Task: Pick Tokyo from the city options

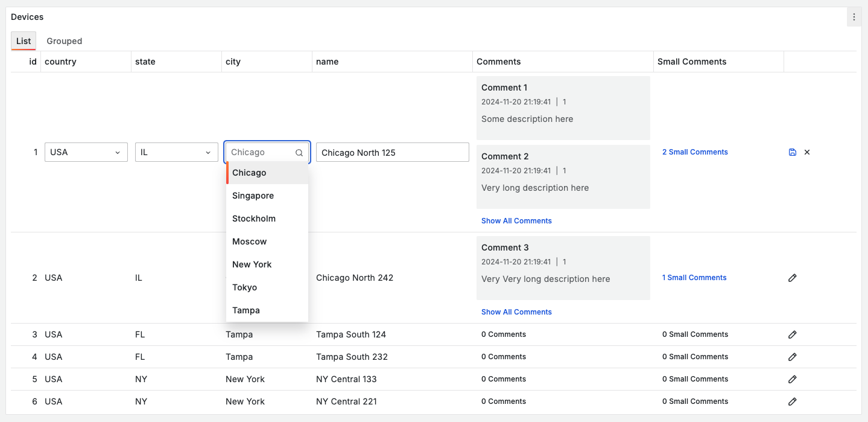Action: [x=245, y=287]
